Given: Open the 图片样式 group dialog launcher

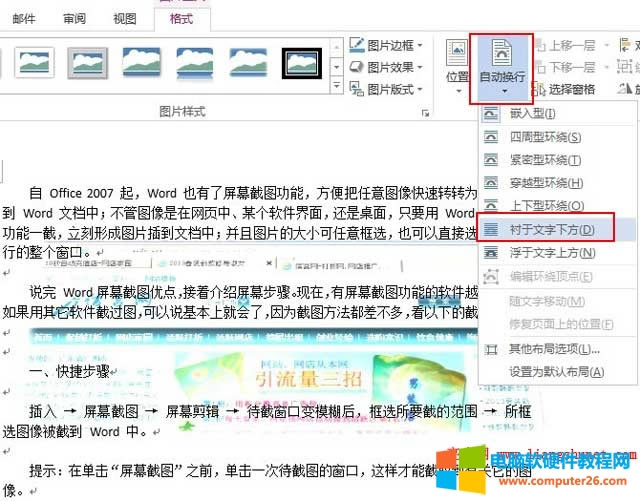Looking at the screenshot, I should (x=426, y=113).
